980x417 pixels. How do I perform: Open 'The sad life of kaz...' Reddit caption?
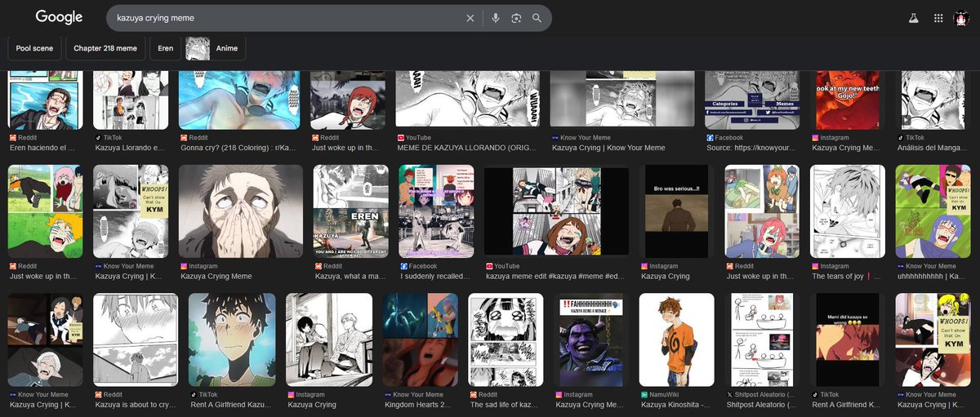click(505, 405)
